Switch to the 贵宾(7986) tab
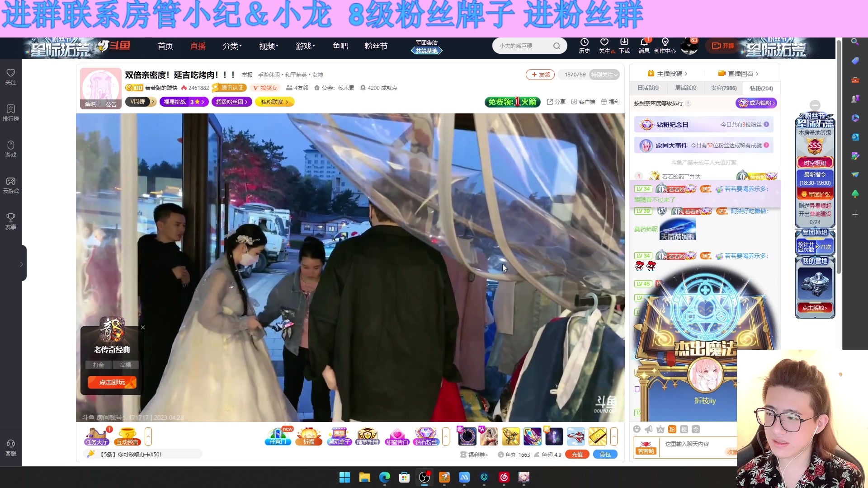 (723, 88)
